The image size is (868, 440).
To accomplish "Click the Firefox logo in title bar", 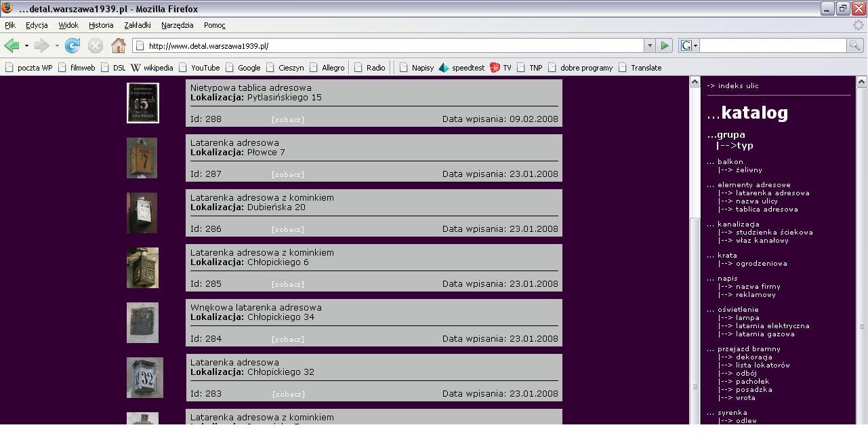I will point(7,9).
